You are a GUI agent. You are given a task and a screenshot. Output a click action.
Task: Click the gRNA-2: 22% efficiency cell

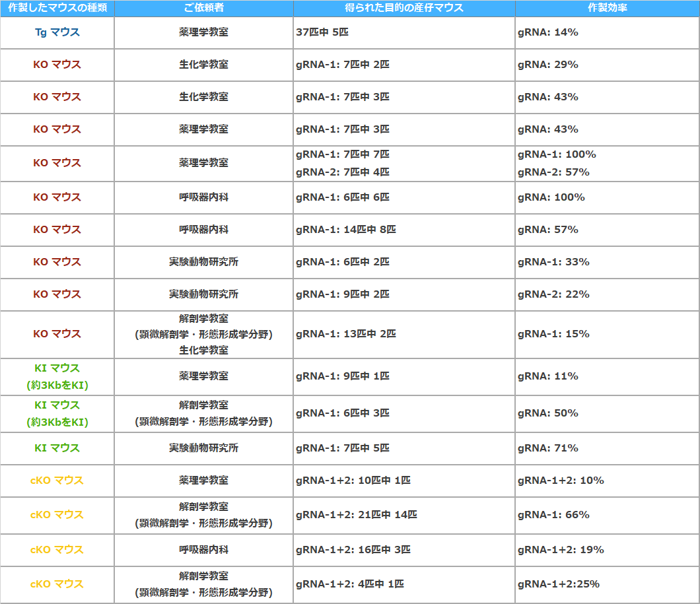[553, 294]
